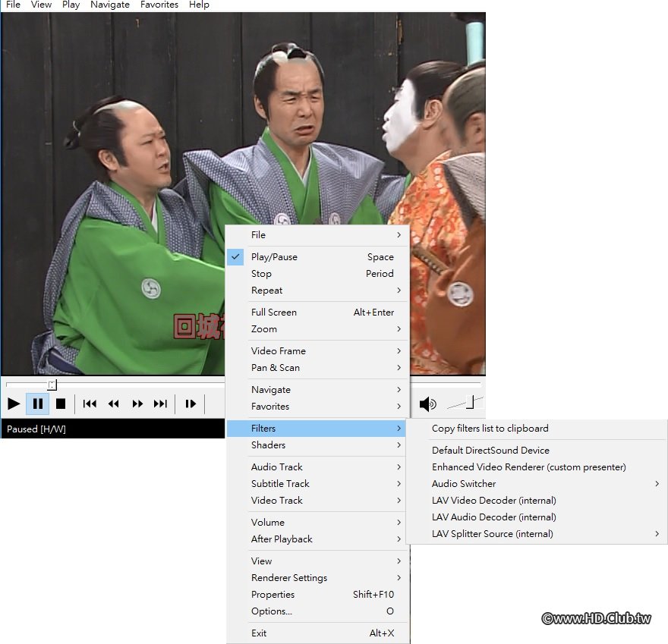Select Default DirectSound Device filter
This screenshot has height=644, width=668.
(537, 451)
